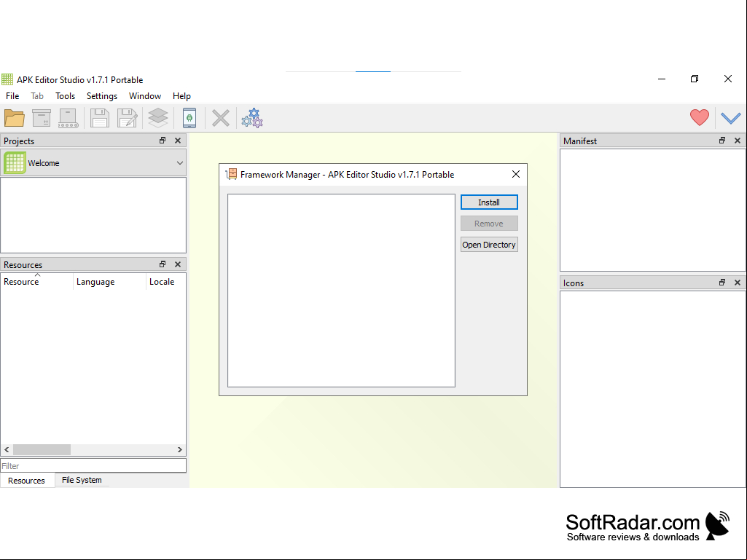Switch to the File System tab

(x=82, y=480)
